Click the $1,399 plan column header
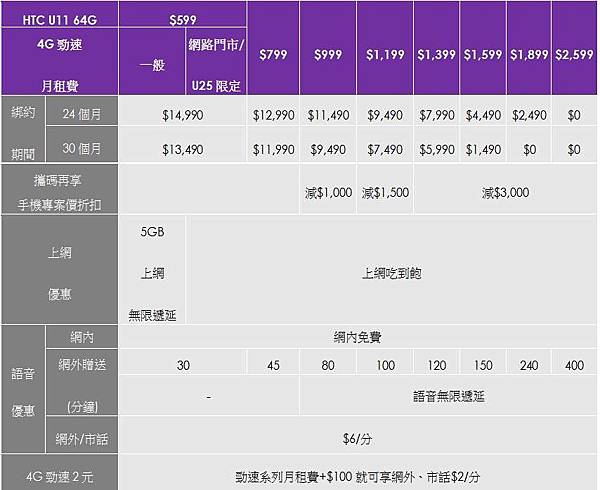 tap(436, 48)
